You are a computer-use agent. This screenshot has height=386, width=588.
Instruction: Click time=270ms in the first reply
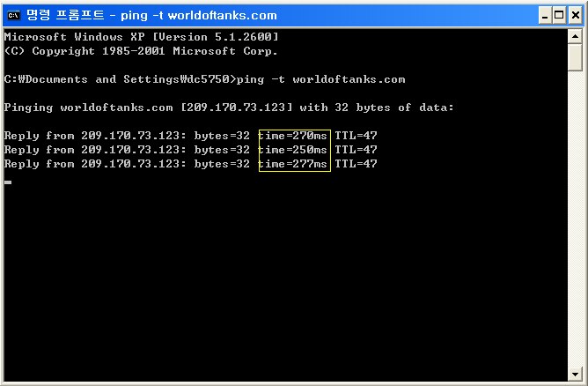pyautogui.click(x=293, y=136)
